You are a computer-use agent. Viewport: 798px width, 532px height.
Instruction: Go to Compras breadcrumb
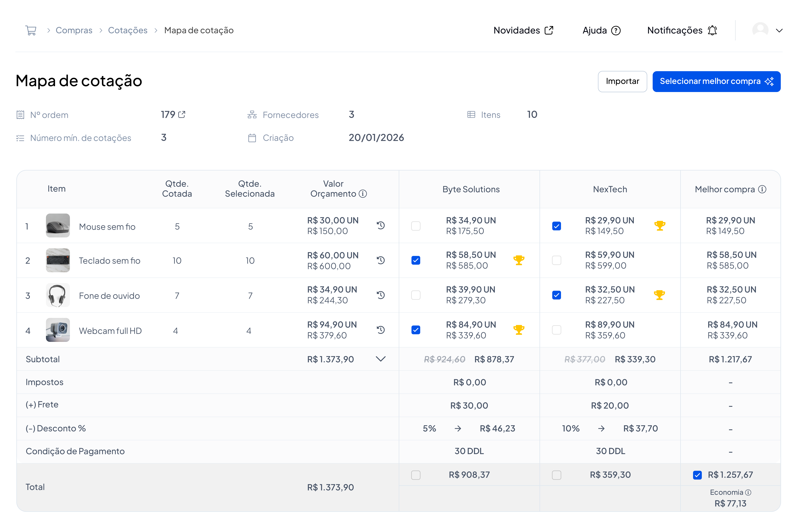tap(74, 30)
